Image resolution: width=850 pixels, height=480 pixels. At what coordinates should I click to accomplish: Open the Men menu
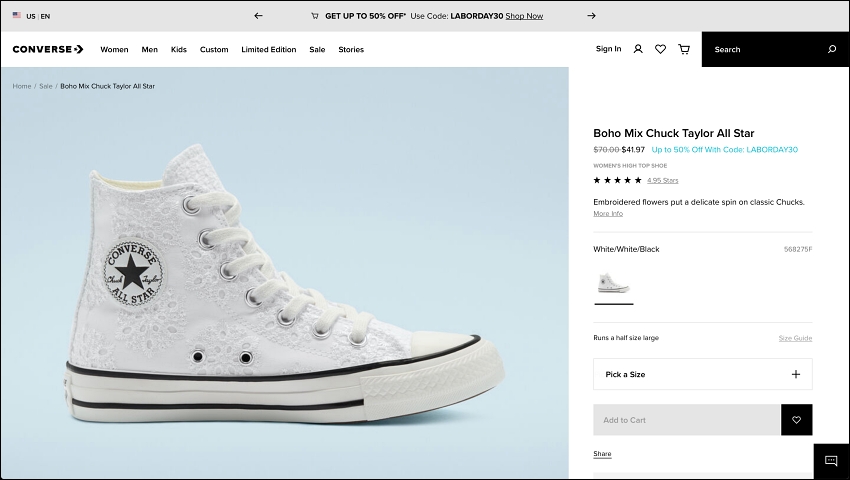pos(150,49)
